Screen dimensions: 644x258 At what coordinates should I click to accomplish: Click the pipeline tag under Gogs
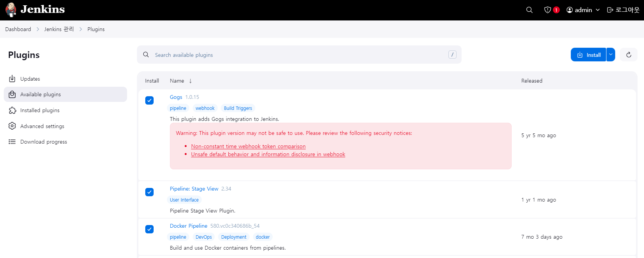178,108
